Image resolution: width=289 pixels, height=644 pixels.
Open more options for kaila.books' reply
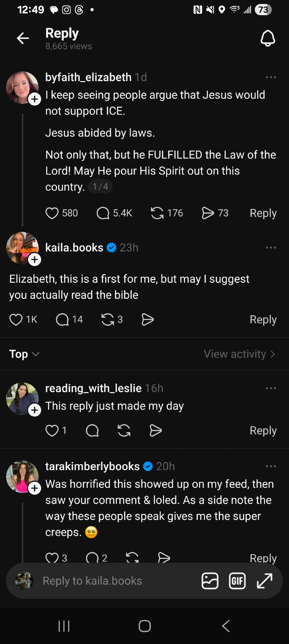[x=271, y=248]
